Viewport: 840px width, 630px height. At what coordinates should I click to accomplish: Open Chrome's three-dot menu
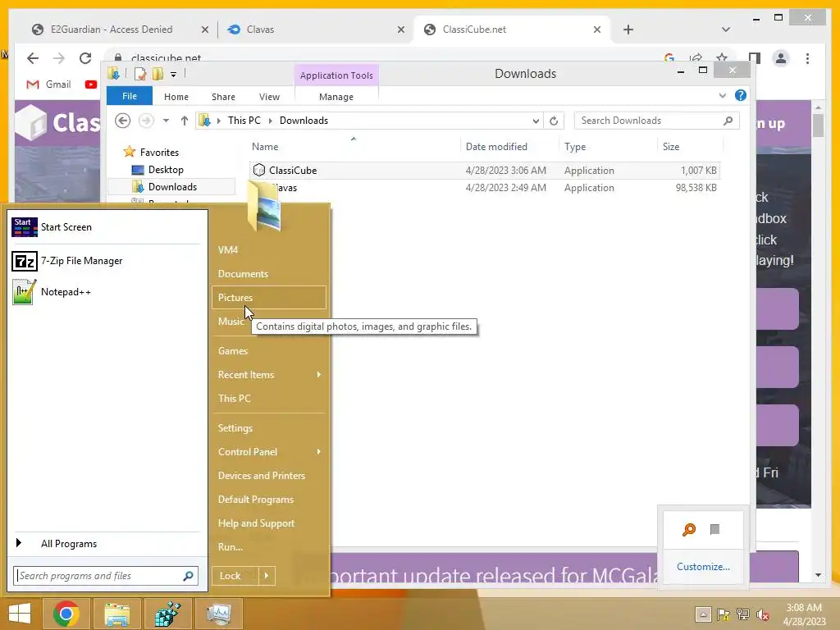pyautogui.click(x=807, y=58)
